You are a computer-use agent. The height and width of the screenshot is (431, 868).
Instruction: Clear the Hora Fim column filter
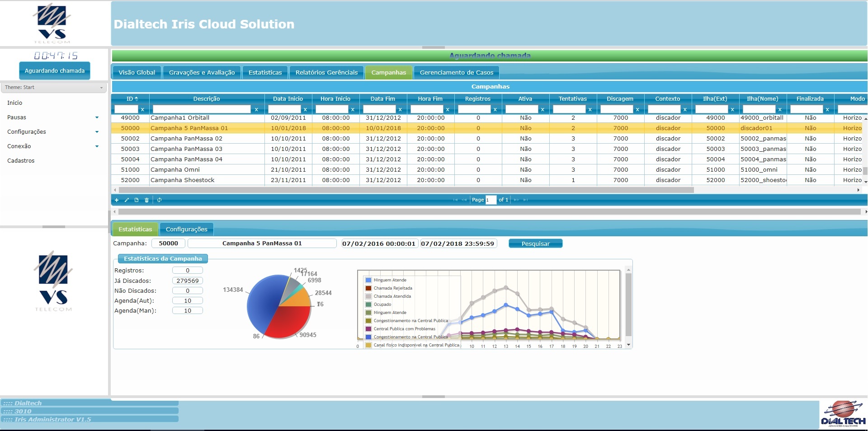[x=448, y=109]
